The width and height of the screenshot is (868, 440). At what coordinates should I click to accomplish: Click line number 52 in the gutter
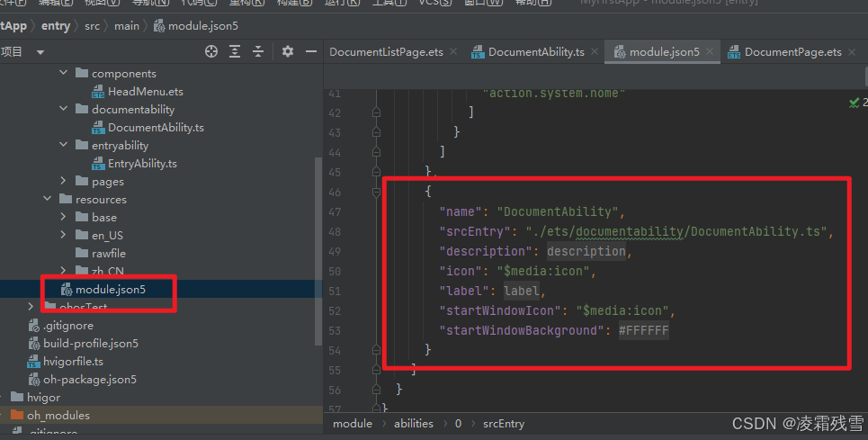coord(335,311)
